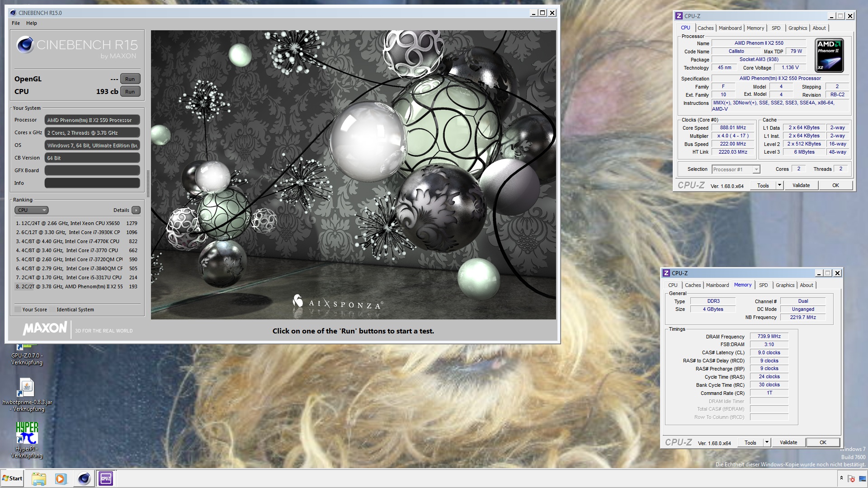868x488 pixels.
Task: Click the Action Center flag tray icon
Action: point(851,479)
